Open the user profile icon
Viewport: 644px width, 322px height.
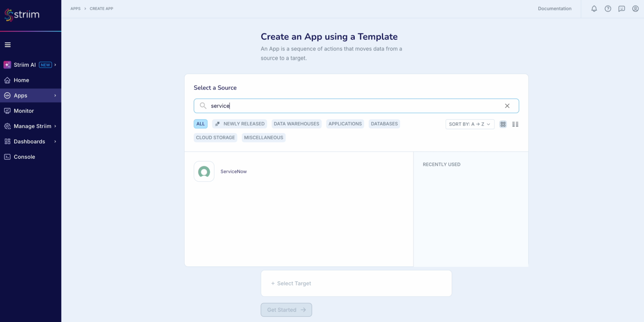pos(635,9)
